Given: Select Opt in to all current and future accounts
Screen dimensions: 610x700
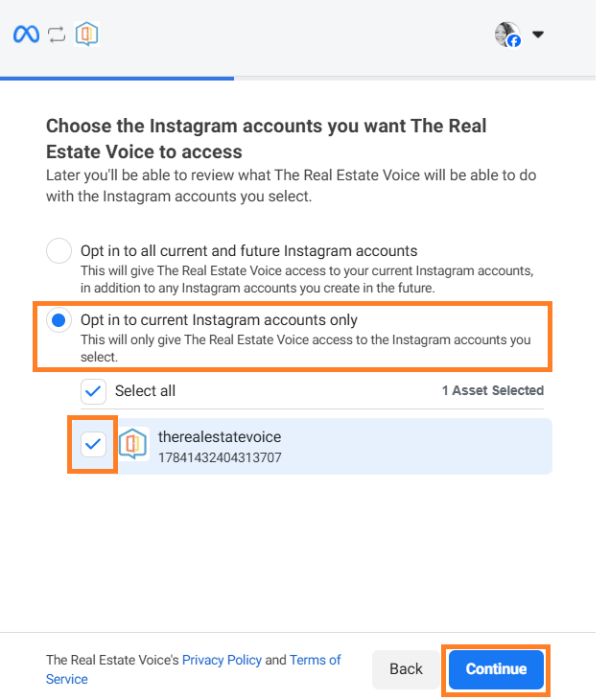Looking at the screenshot, I should [59, 251].
